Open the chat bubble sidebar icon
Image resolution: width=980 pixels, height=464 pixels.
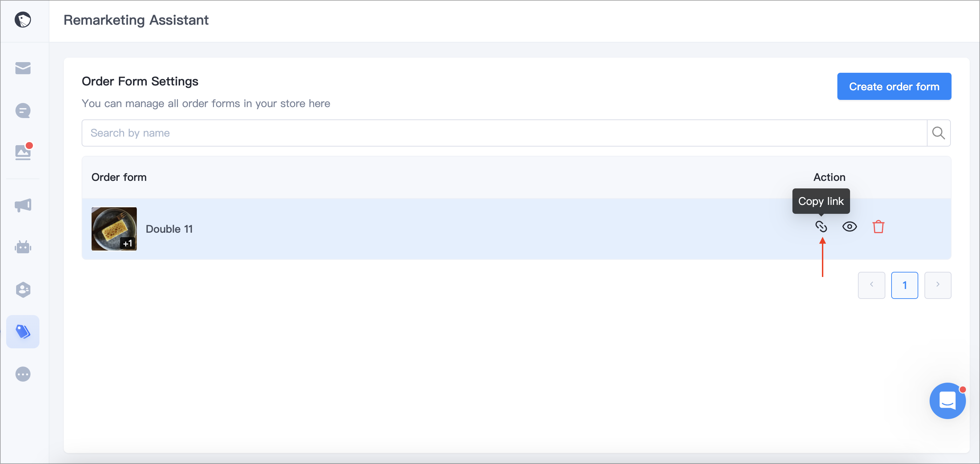pyautogui.click(x=23, y=111)
